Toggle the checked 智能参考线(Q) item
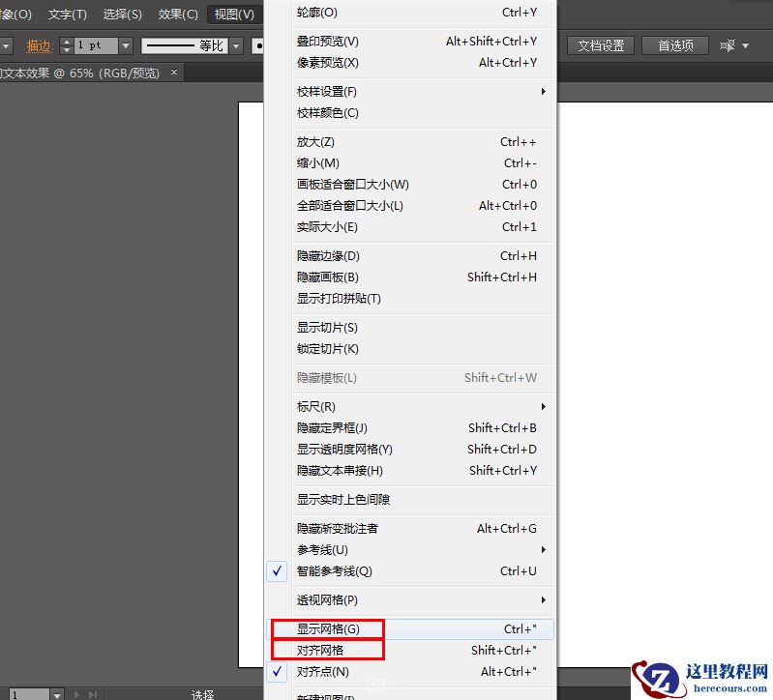This screenshot has height=700, width=773. pyautogui.click(x=410, y=571)
